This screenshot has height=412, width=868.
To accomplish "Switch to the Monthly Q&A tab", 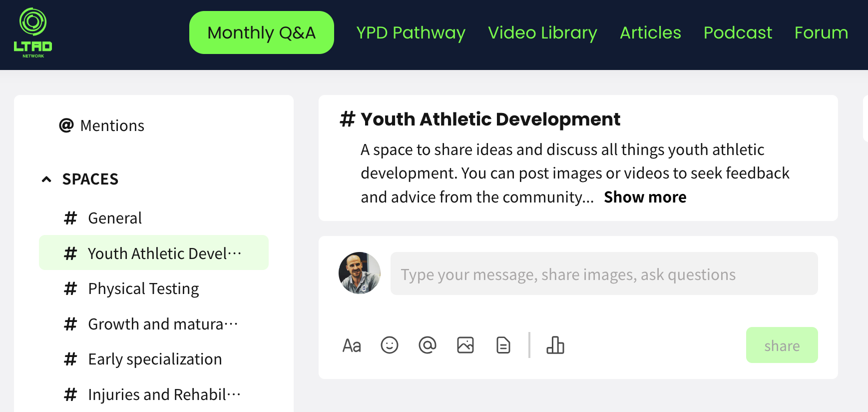I will click(x=261, y=32).
